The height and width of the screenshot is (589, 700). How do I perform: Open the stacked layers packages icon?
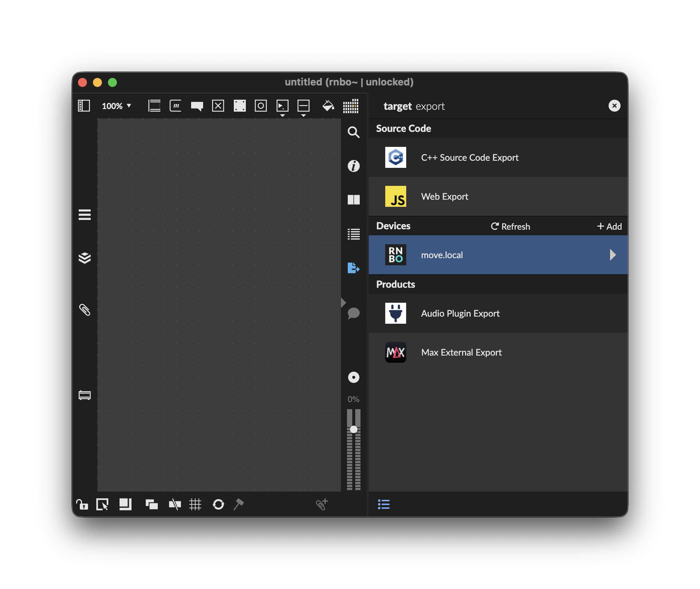(85, 258)
